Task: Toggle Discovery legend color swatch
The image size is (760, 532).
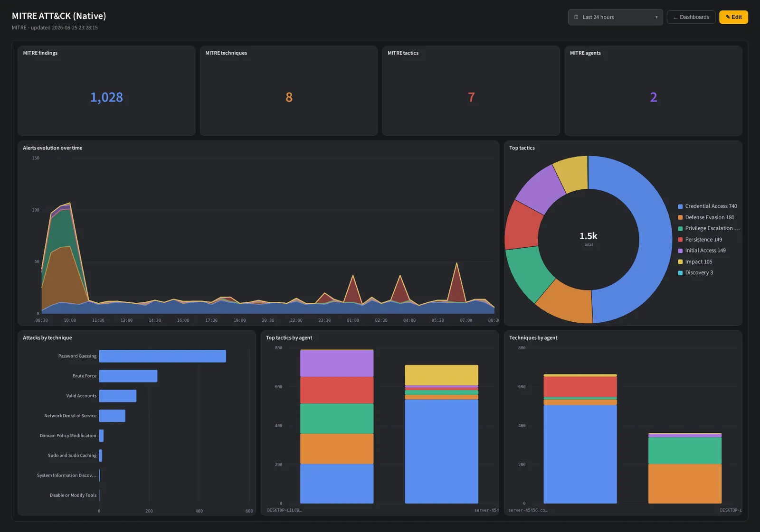Action: (680, 273)
